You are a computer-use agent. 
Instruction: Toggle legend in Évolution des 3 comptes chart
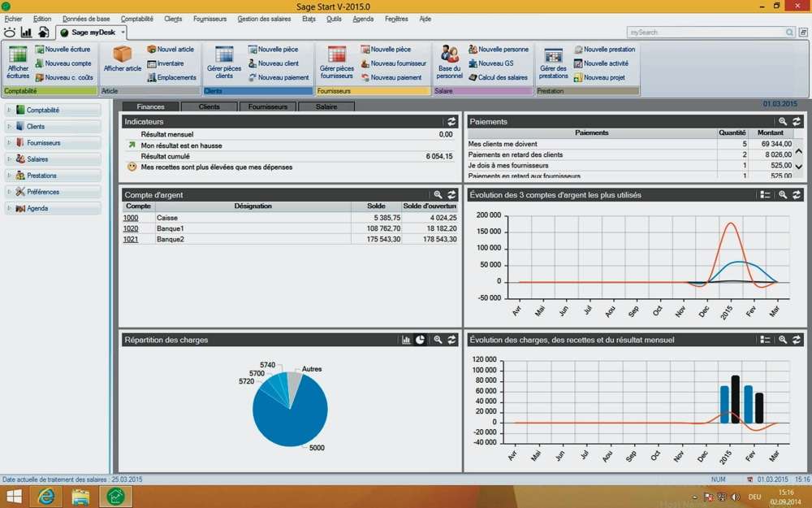pos(765,195)
